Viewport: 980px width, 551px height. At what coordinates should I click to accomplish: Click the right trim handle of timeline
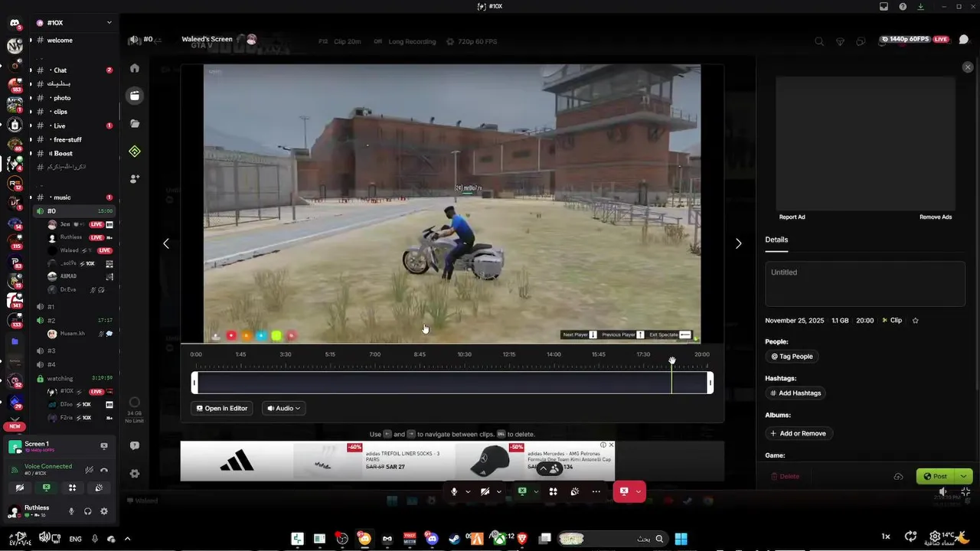[710, 383]
